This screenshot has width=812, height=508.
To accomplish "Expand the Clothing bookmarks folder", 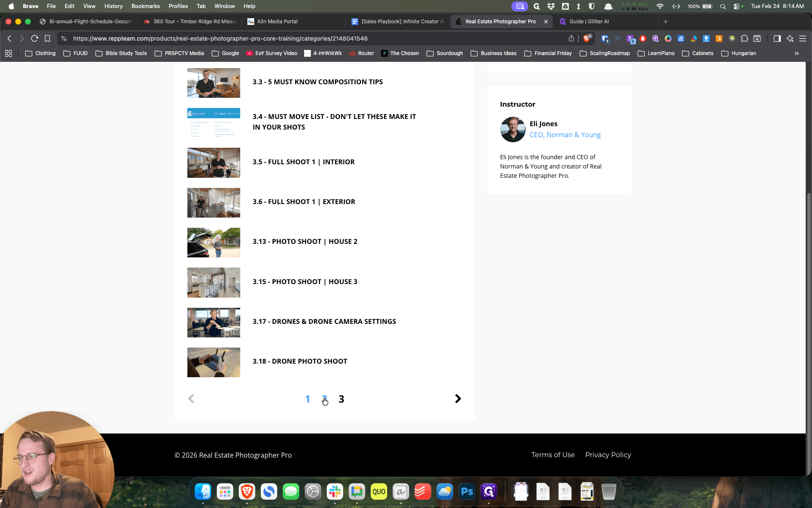I will (x=41, y=53).
